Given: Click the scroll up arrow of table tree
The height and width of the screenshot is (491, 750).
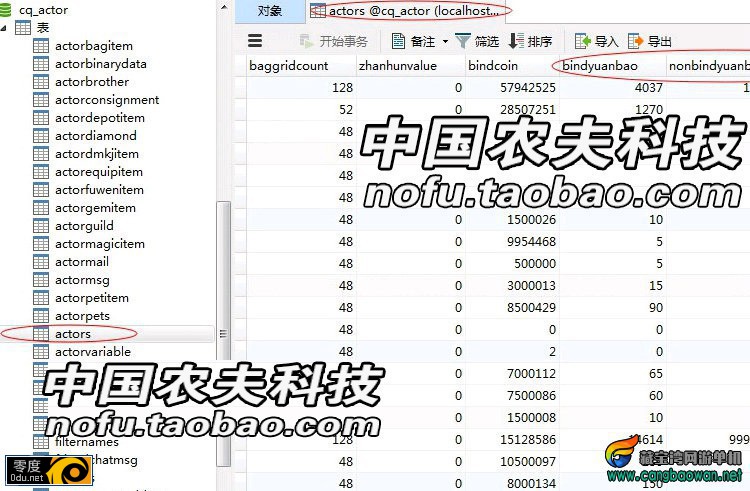Looking at the screenshot, I should (x=224, y=7).
